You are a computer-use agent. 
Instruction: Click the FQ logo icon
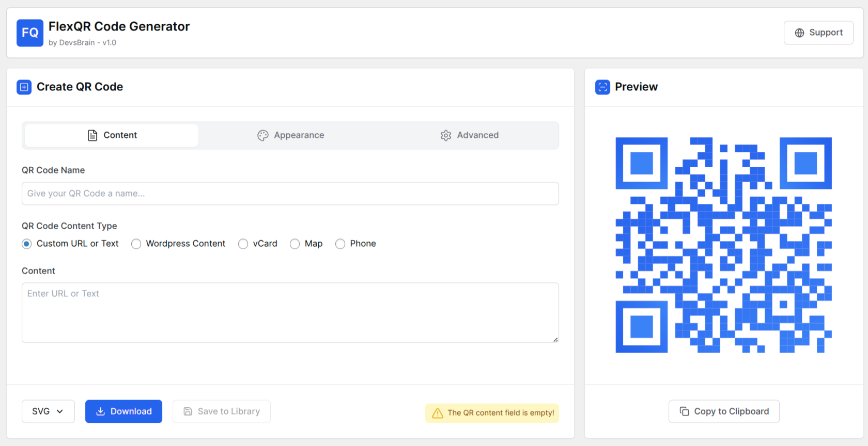click(x=30, y=33)
